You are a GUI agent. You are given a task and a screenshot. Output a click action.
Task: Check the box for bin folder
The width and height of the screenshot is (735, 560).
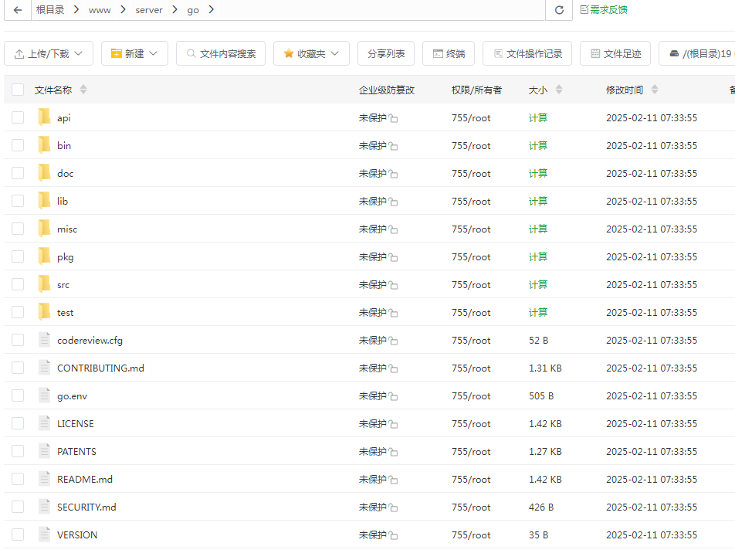tap(18, 145)
